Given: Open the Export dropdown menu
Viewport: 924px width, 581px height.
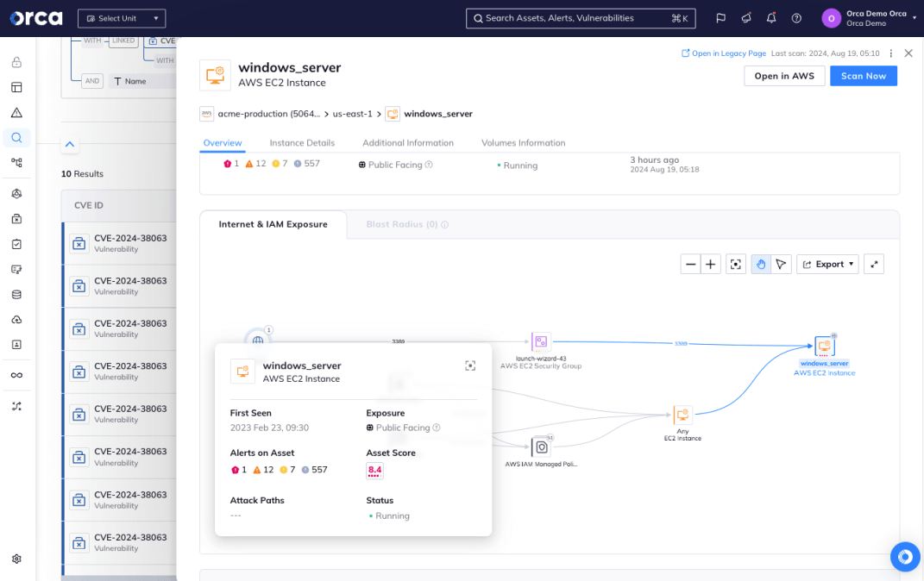Looking at the screenshot, I should tap(827, 265).
